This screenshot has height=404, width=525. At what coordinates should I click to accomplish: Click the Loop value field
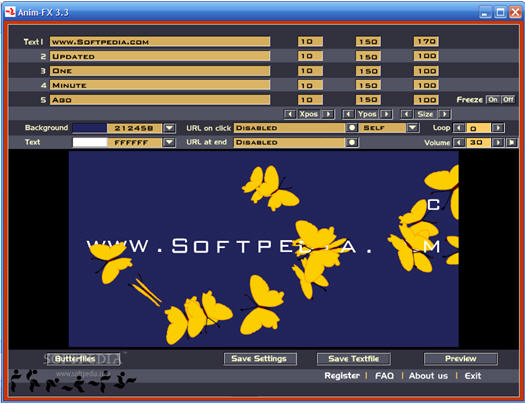coord(478,128)
